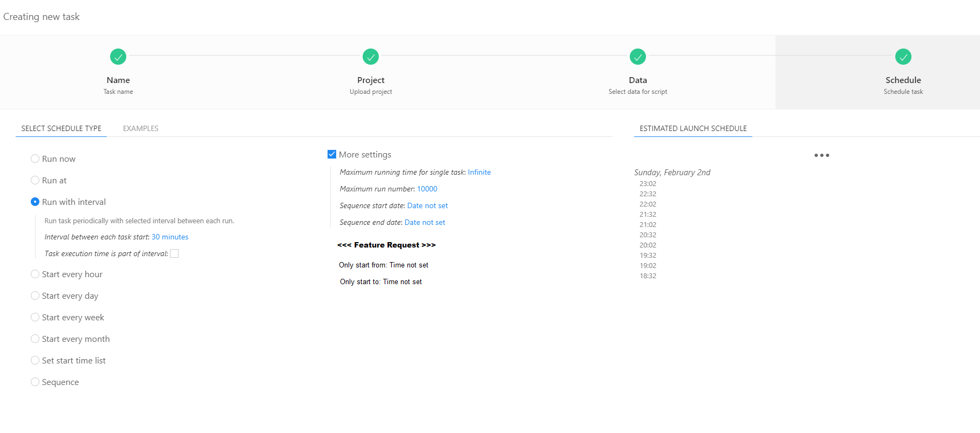Open the Estimated Launch Schedule tab
The height and width of the screenshot is (433, 980).
coord(693,128)
